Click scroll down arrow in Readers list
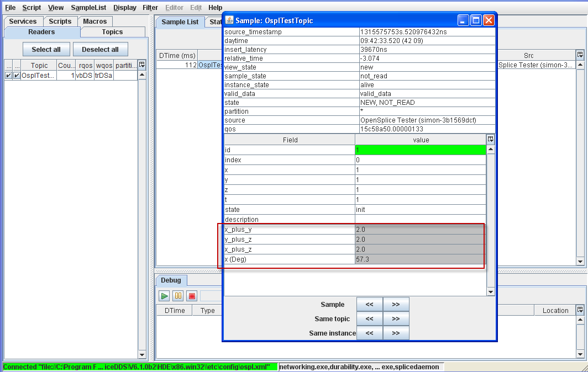Screen dimensions: 588x372 (142, 354)
